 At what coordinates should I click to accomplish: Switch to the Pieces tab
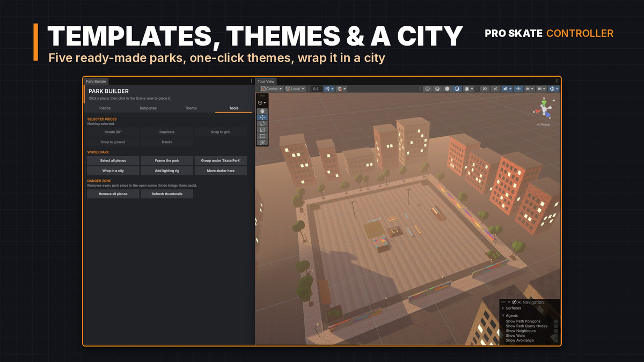coord(105,108)
